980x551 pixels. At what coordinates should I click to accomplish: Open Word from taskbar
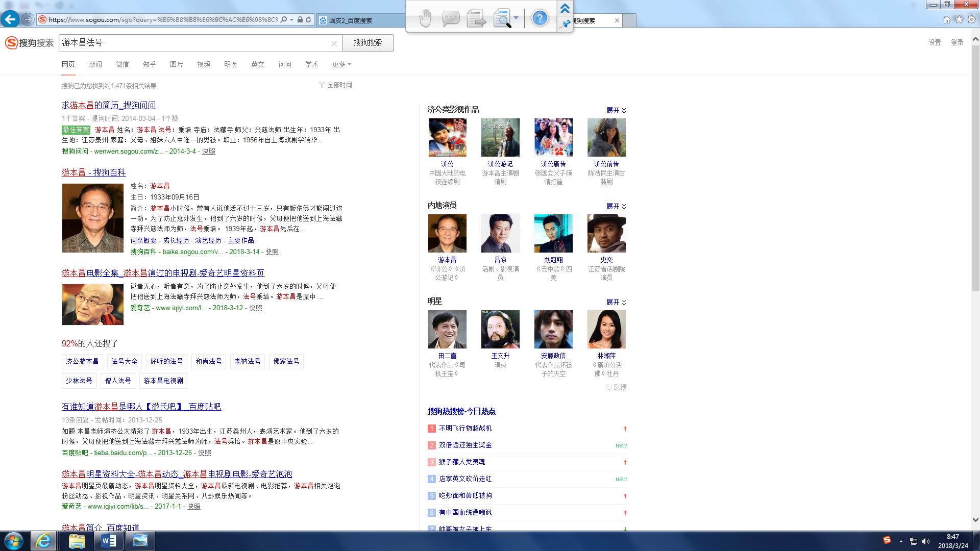click(x=109, y=541)
